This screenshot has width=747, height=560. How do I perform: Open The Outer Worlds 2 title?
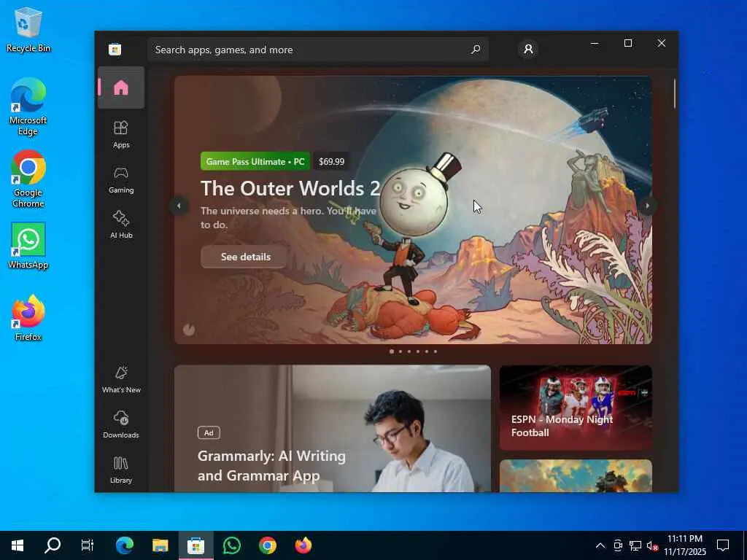coord(290,189)
